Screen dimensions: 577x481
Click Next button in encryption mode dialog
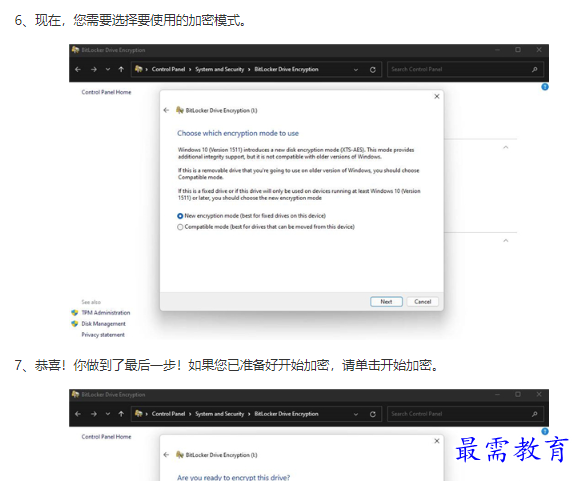(386, 302)
